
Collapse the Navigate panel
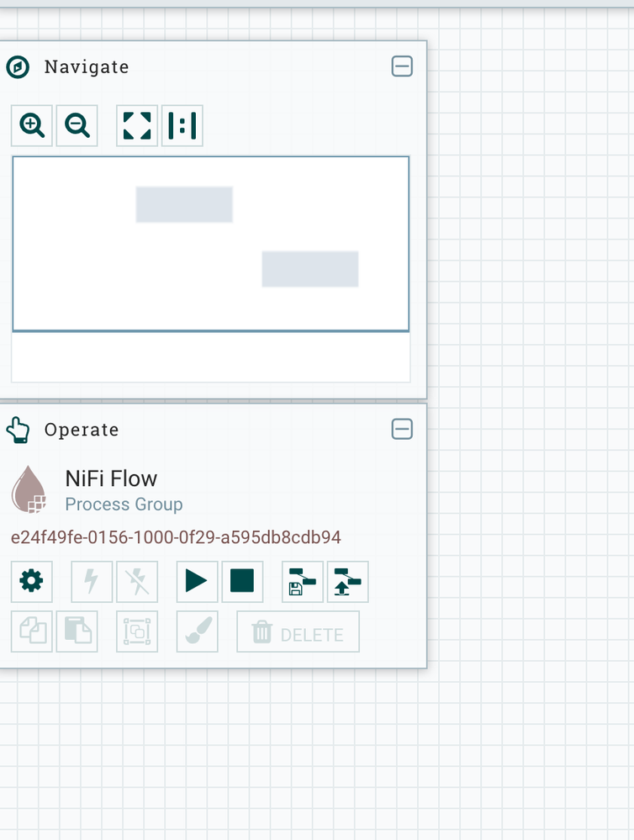click(x=402, y=66)
